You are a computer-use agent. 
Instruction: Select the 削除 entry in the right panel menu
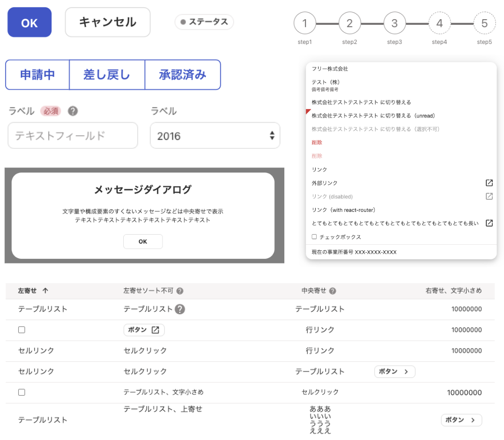(x=317, y=142)
